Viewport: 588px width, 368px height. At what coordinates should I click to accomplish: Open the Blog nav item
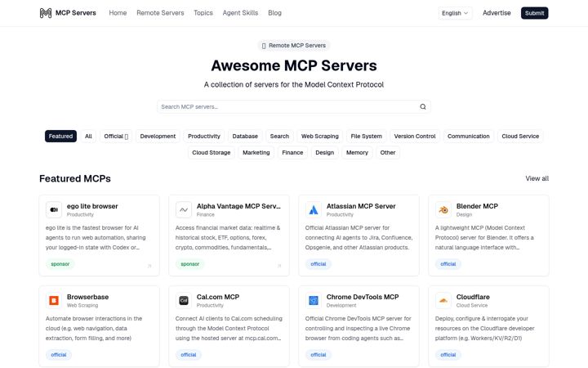(x=274, y=13)
